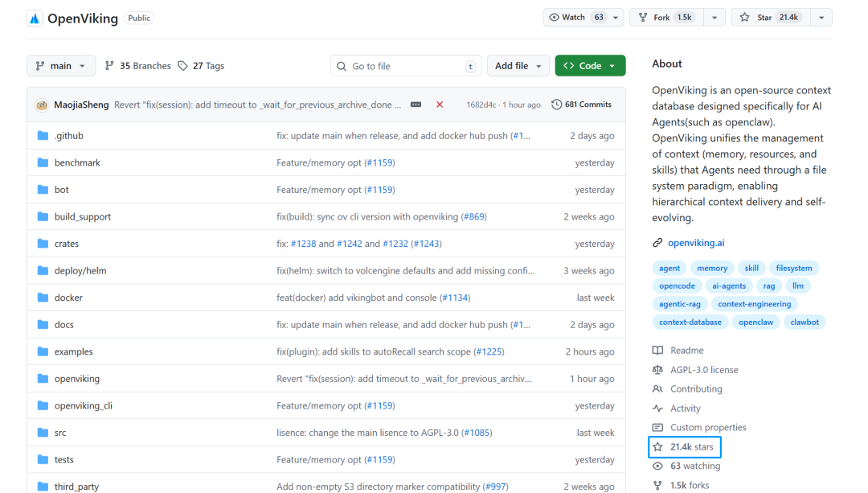The height and width of the screenshot is (493, 868).
Task: Click the Activity pulse icon
Action: 657,409
